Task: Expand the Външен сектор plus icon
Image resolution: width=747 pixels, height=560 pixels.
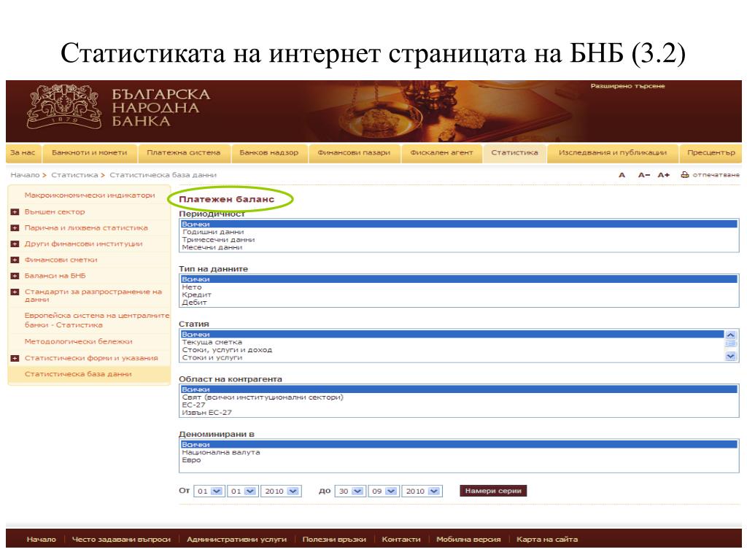Action: pos(15,212)
